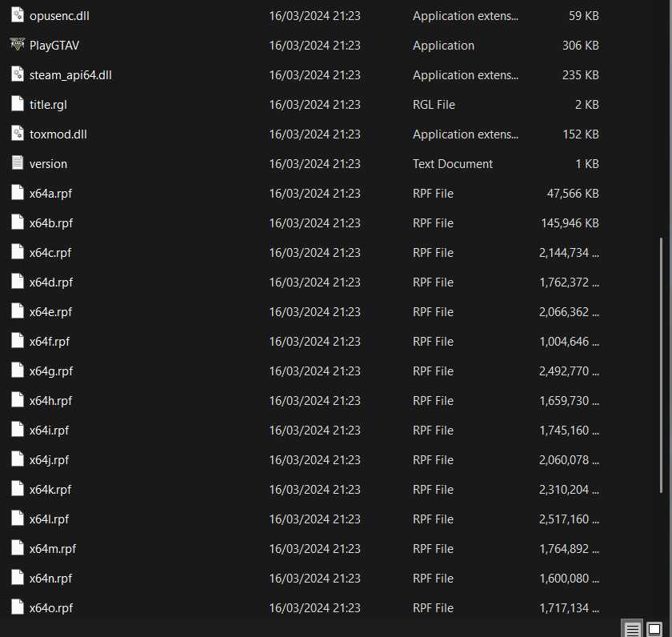The width and height of the screenshot is (672, 637).
Task: Click the x64l.rpf file icon
Action: tap(17, 518)
